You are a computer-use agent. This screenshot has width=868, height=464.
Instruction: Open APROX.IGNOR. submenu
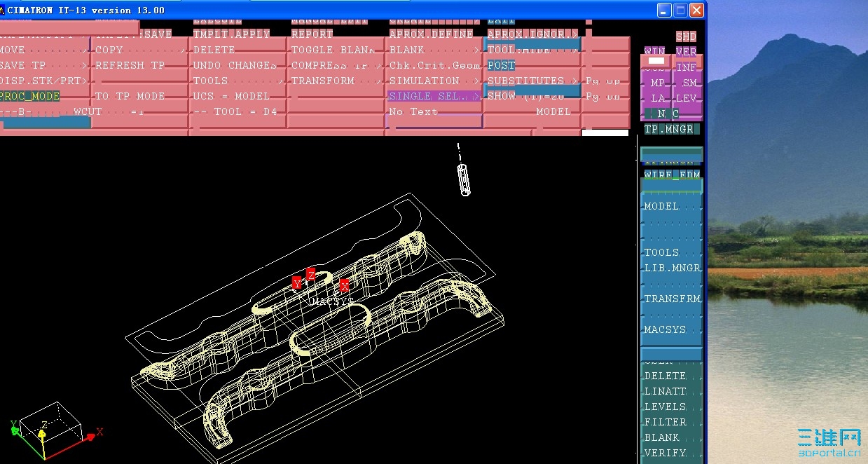[x=532, y=34]
